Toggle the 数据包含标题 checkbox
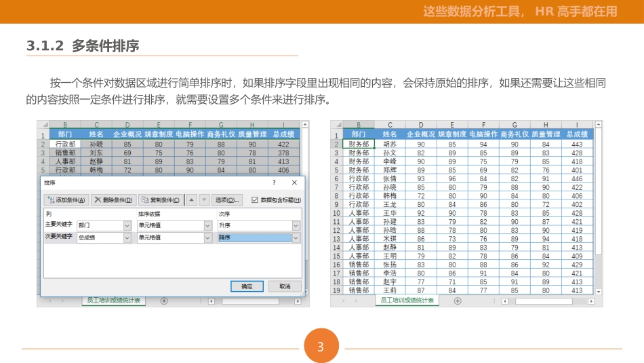The width and height of the screenshot is (644, 363). pyautogui.click(x=255, y=200)
